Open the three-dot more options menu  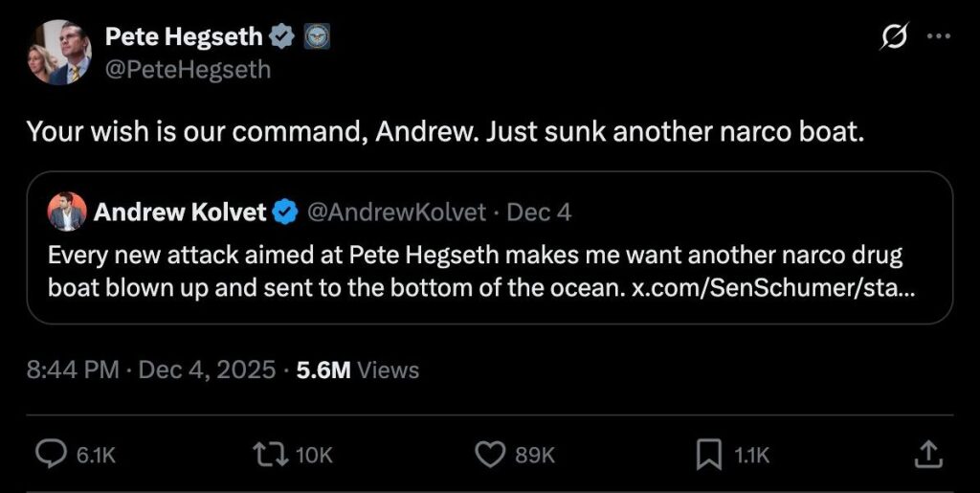point(940,37)
